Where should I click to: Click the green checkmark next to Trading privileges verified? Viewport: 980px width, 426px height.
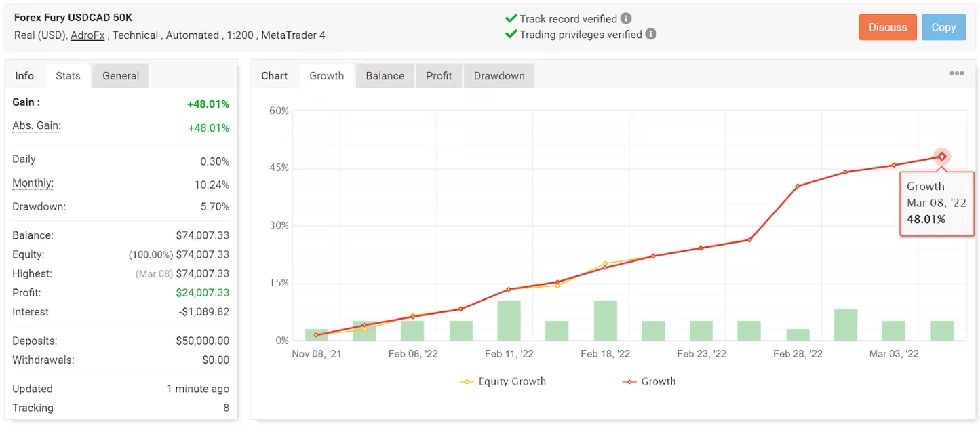tap(511, 34)
